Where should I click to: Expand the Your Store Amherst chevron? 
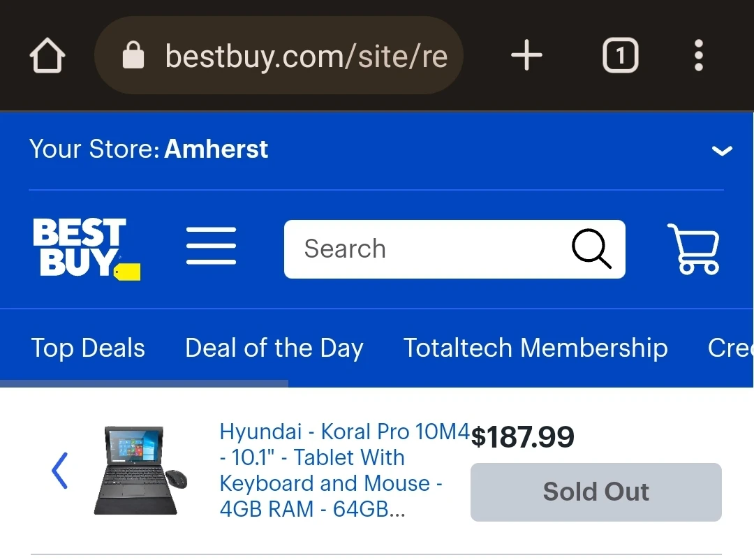click(x=722, y=151)
